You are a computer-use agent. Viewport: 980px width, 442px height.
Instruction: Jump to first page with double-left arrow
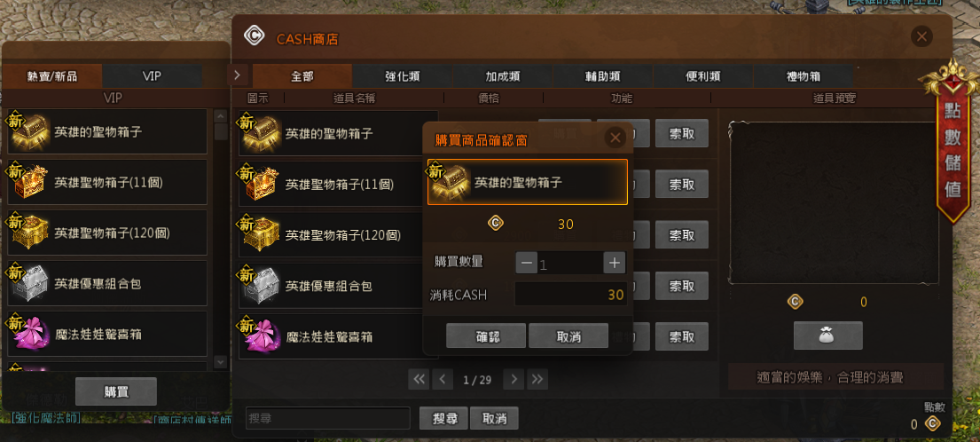419,379
